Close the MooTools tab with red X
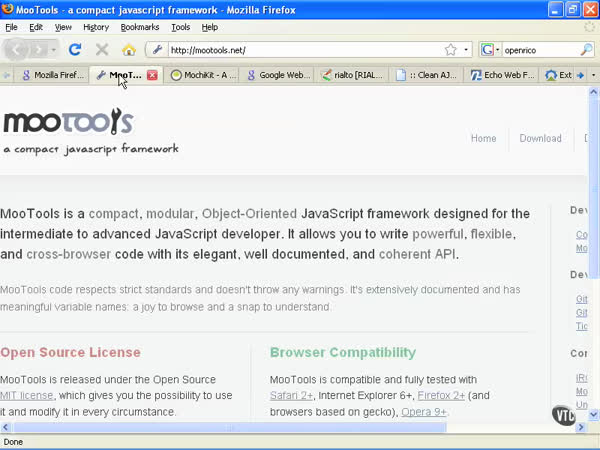 (x=152, y=75)
